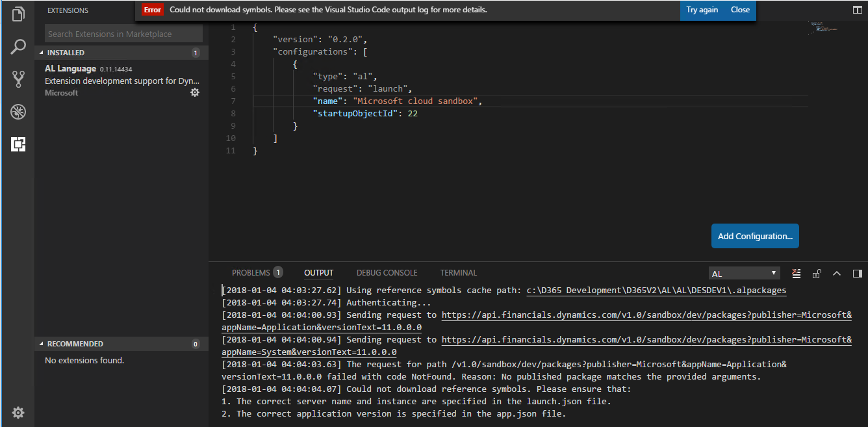Open the Search view

click(x=18, y=46)
